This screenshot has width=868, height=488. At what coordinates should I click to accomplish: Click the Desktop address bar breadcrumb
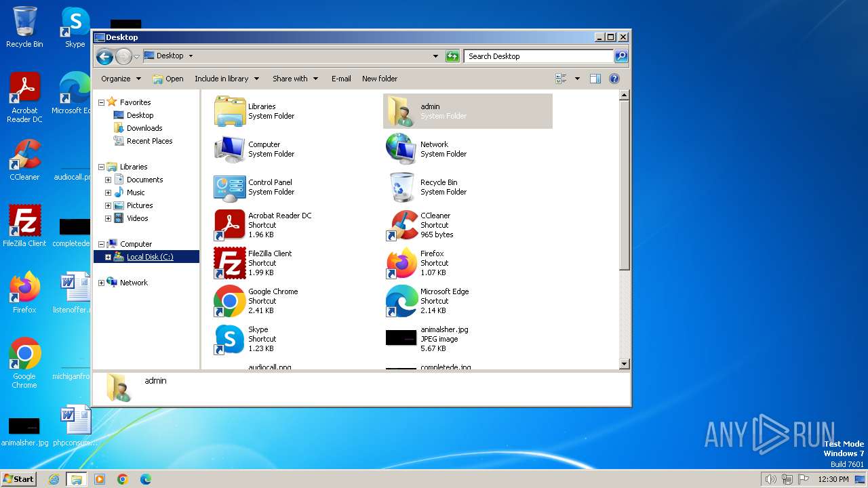tap(170, 56)
